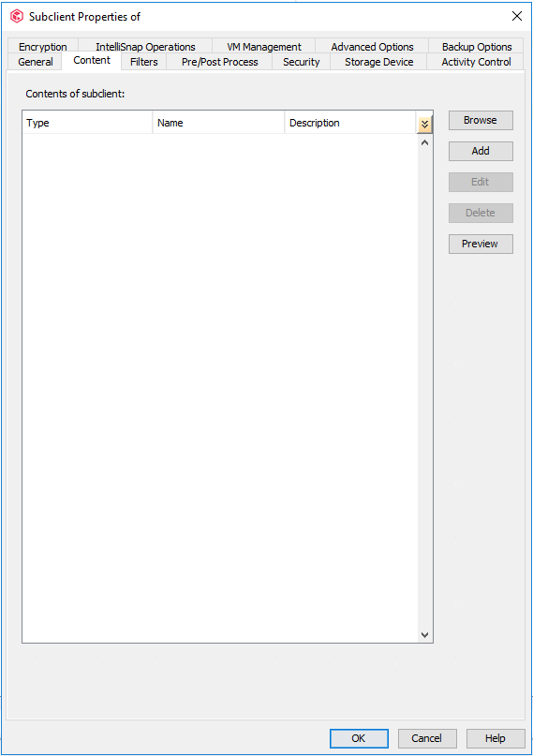The width and height of the screenshot is (533, 756).
Task: Sort contents by the Type column header
Action: click(87, 123)
